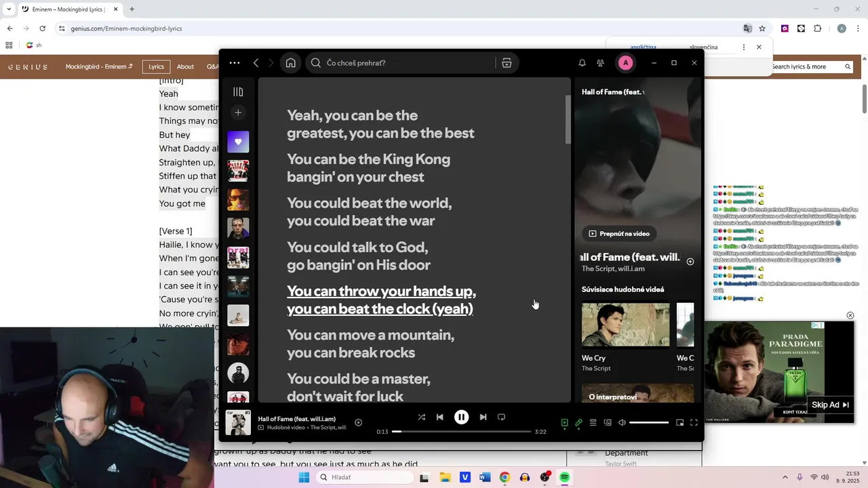This screenshot has height=488, width=868.
Task: Skip to next track
Action: click(483, 417)
